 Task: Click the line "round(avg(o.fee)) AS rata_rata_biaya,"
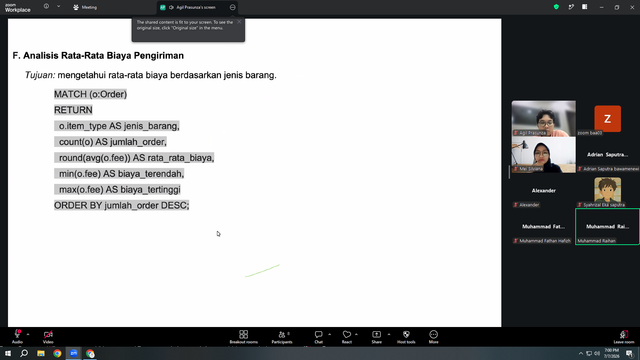(136, 158)
